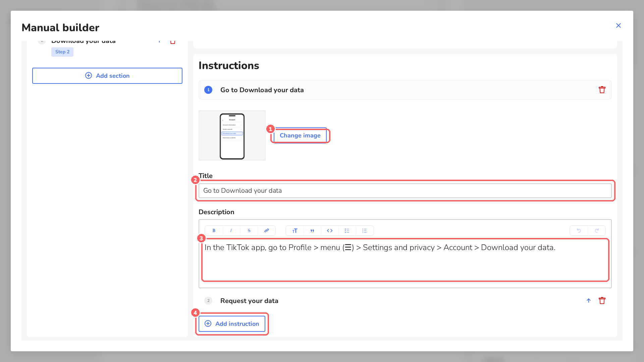
Task: Apply italic formatting in description toolbar
Action: point(231,231)
